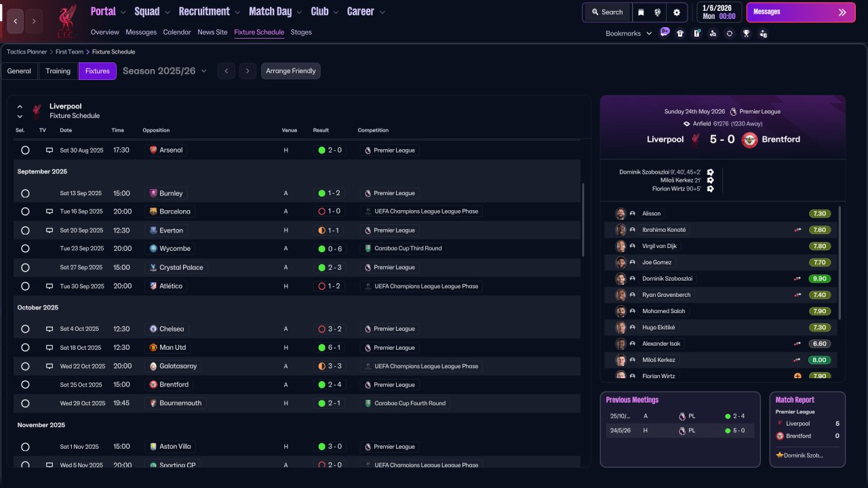The height and width of the screenshot is (488, 868).
Task: Click the double arrow on the Messages button
Action: [x=842, y=12]
